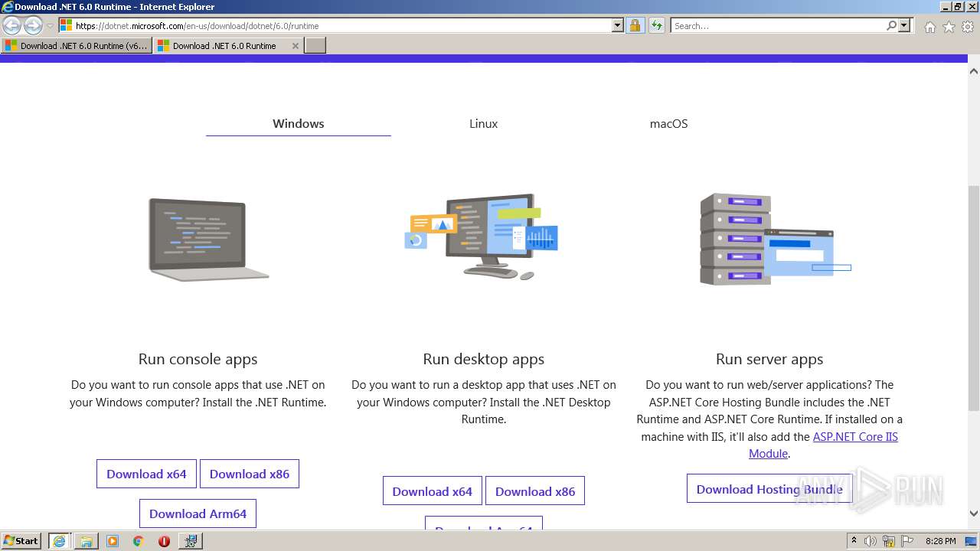Screen dimensions: 980x551
Task: Select the Linux platform tab
Action: click(x=483, y=123)
